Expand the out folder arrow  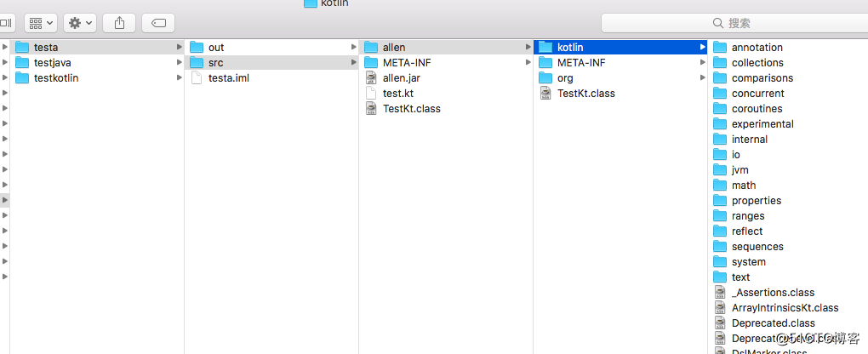[x=354, y=47]
